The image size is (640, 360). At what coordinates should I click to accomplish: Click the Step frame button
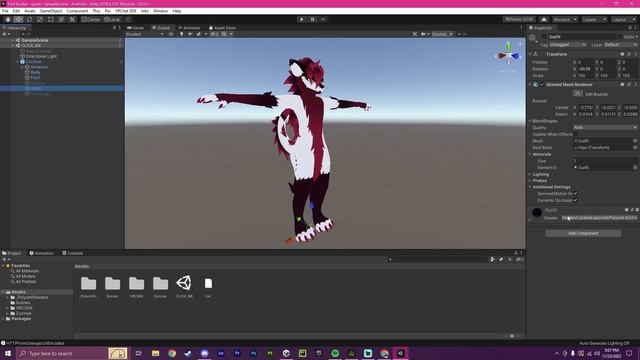click(323, 19)
